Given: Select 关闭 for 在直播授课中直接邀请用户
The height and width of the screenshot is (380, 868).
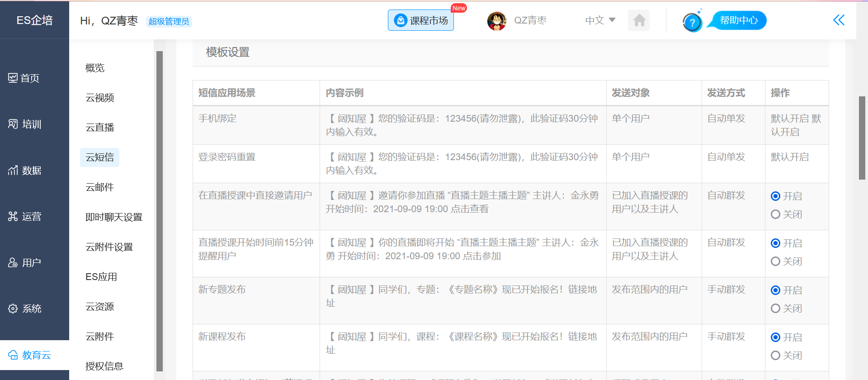Looking at the screenshot, I should point(775,214).
